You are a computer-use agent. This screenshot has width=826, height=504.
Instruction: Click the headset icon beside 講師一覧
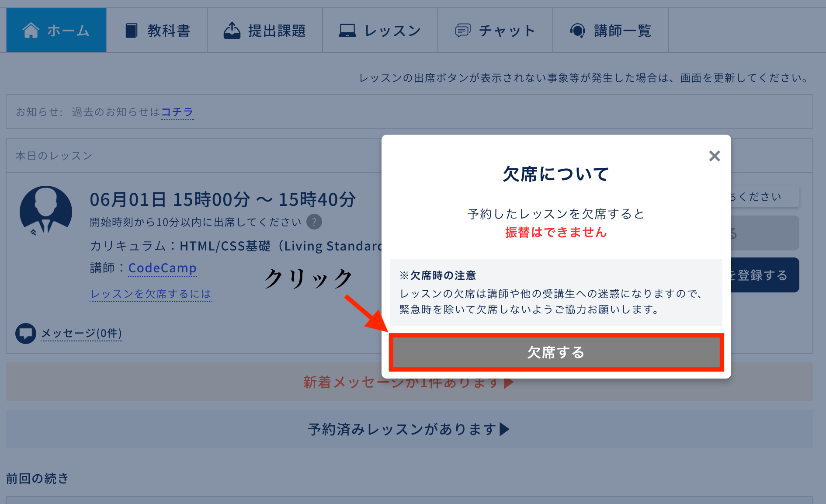(578, 31)
